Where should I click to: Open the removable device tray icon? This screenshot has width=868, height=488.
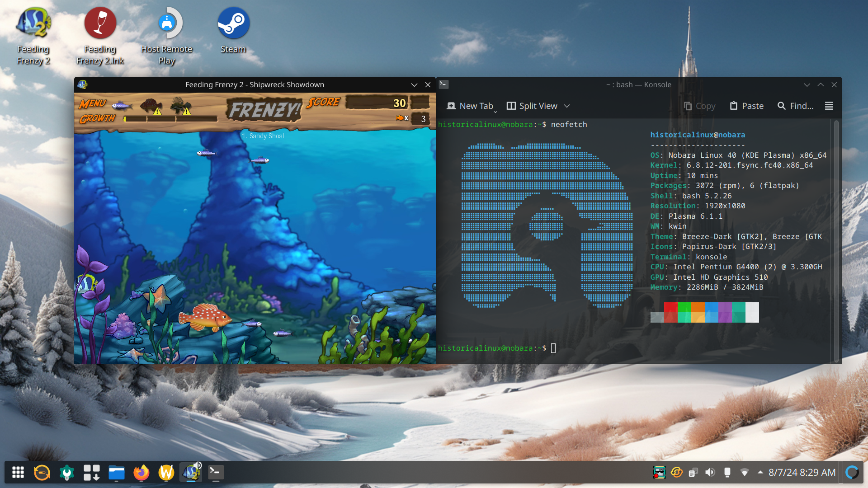(727, 472)
